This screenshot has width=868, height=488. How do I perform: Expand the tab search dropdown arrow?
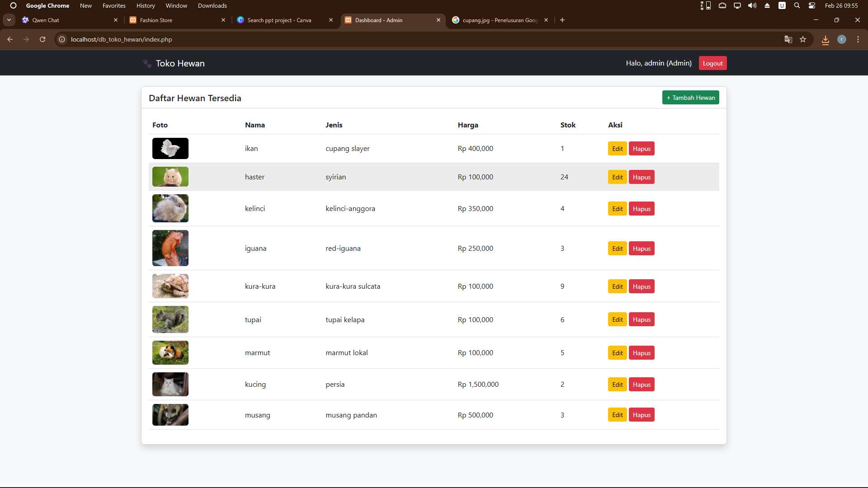coord(9,20)
